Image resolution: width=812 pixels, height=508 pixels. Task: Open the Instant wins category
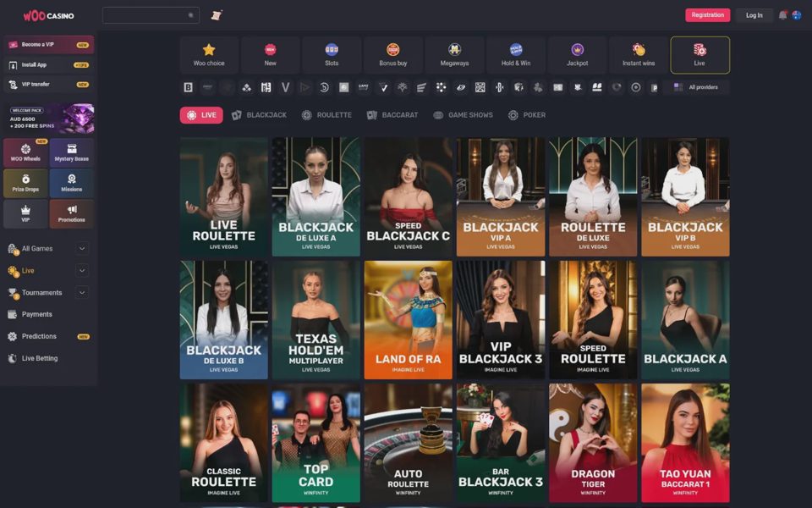(x=639, y=55)
